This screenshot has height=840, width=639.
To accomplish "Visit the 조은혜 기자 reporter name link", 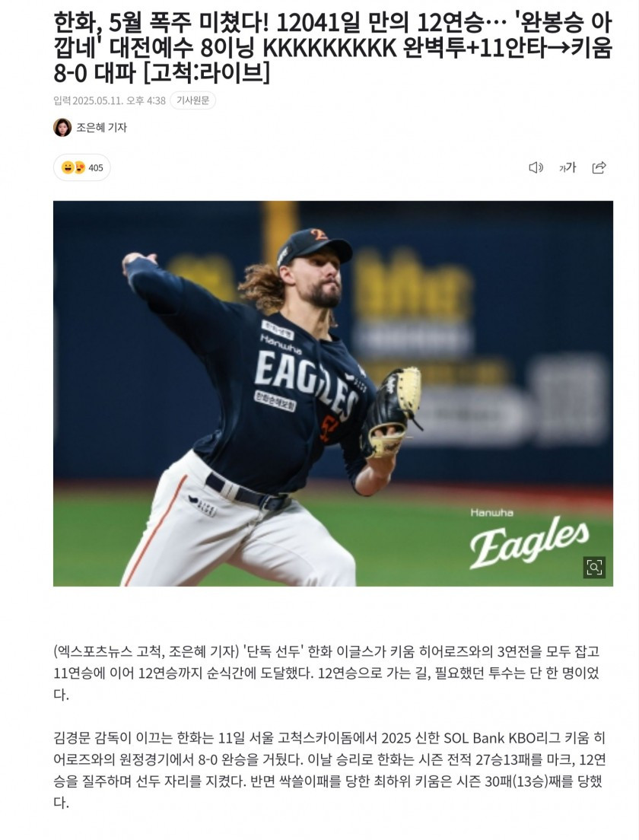I will click(102, 128).
